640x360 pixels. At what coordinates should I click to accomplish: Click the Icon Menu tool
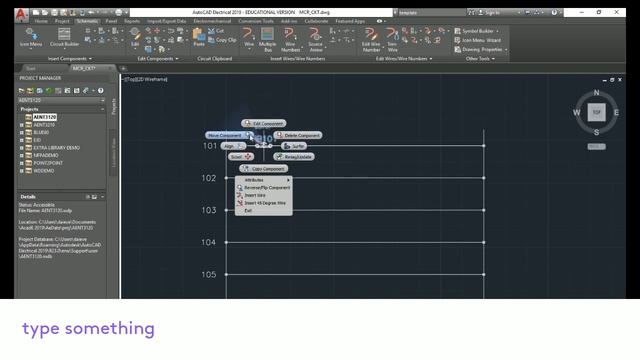tap(31, 38)
